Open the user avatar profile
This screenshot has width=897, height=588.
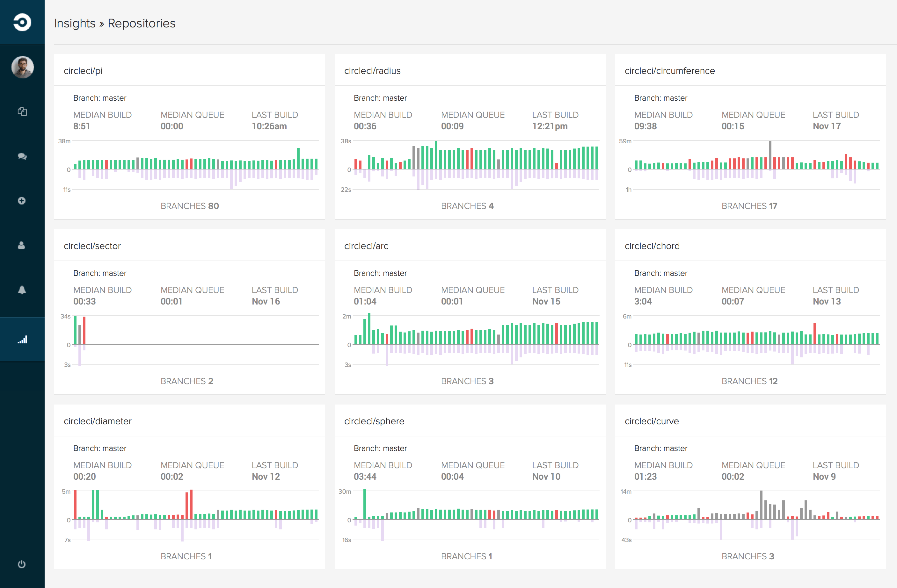22,67
